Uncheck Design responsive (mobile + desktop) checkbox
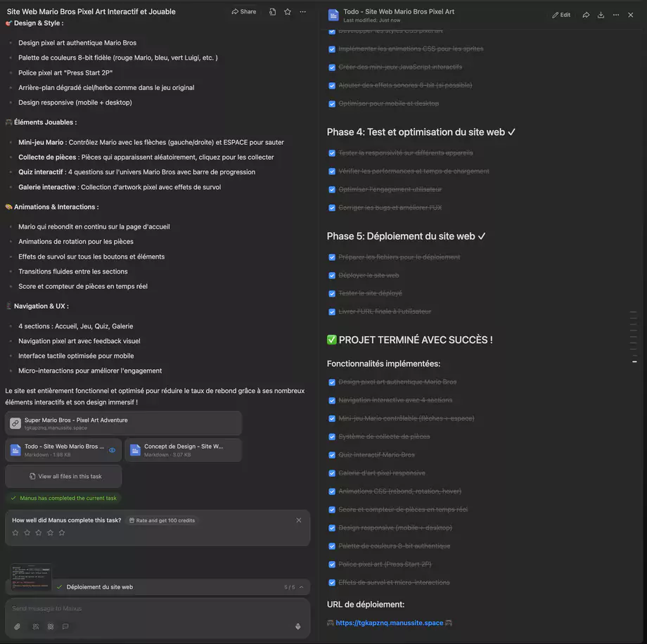 click(x=332, y=528)
